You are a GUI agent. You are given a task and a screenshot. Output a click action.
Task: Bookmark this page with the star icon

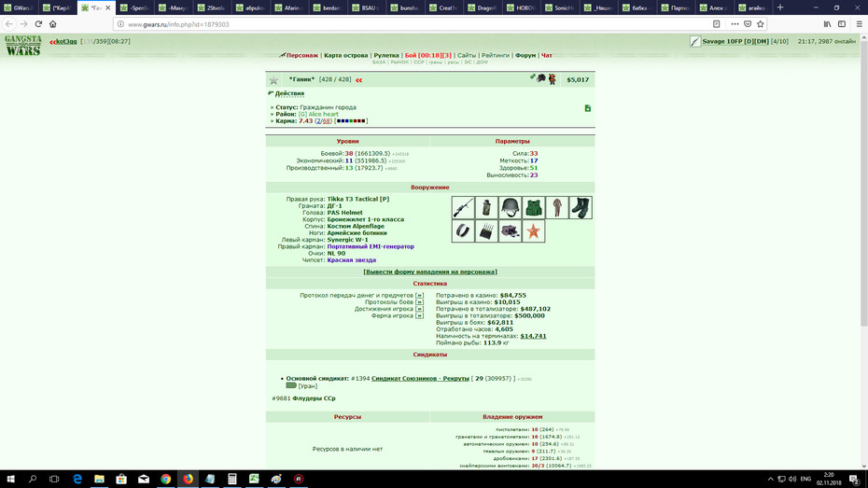click(x=760, y=23)
